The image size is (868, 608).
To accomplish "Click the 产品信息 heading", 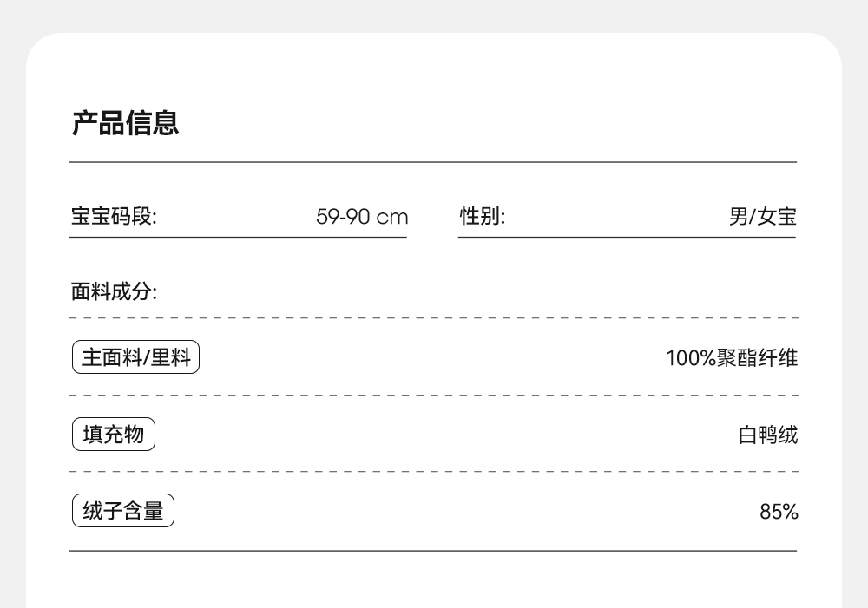I will (x=125, y=123).
